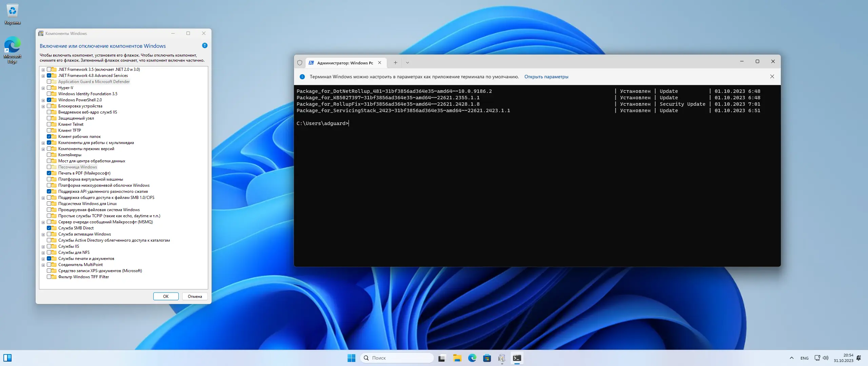Click the help question mark icon
Image resolution: width=868 pixels, height=366 pixels.
(x=204, y=46)
